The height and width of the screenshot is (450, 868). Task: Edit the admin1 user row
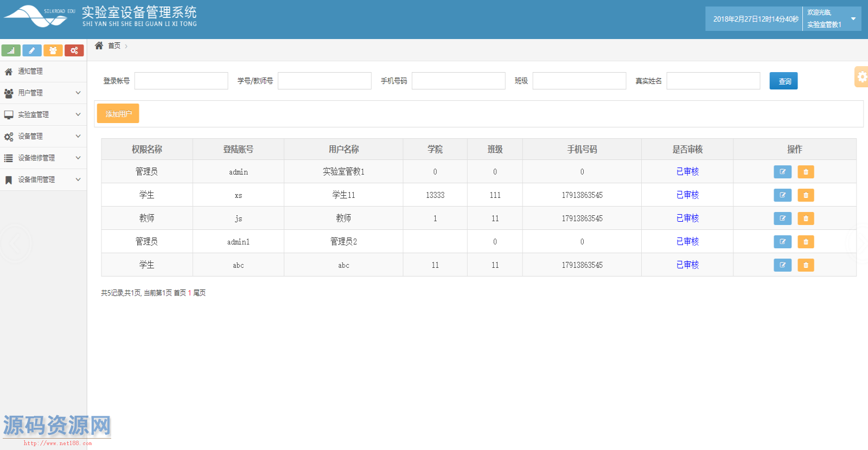click(x=782, y=242)
